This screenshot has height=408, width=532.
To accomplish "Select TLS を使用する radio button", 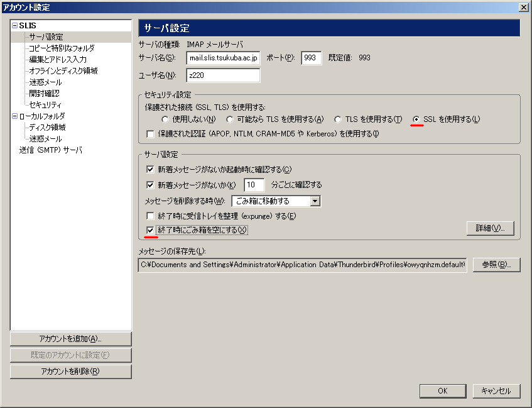I will click(338, 119).
